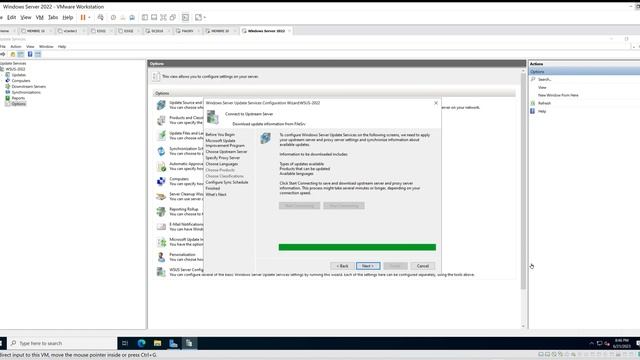
Task: Open the Automatic Approvals option icon
Action: pos(161,166)
